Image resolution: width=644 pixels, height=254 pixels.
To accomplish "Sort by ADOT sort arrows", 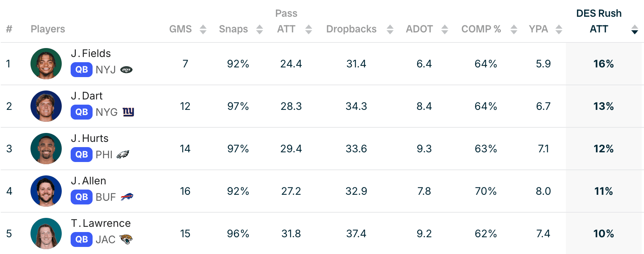I will [445, 29].
